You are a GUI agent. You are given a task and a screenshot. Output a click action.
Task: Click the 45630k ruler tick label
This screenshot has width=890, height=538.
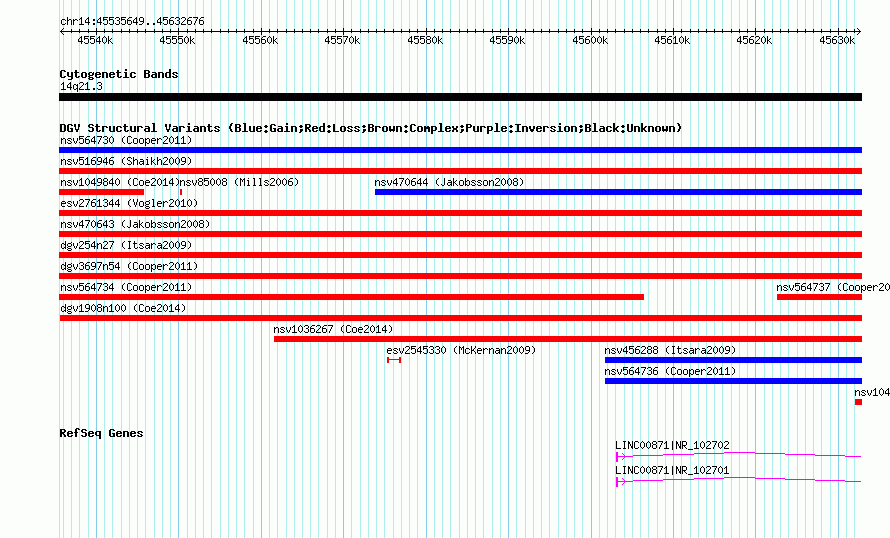coord(837,40)
